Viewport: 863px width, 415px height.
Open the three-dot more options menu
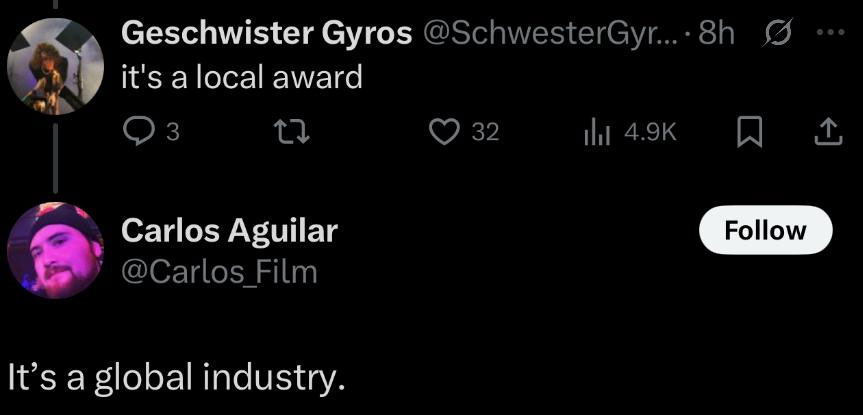coord(829,33)
